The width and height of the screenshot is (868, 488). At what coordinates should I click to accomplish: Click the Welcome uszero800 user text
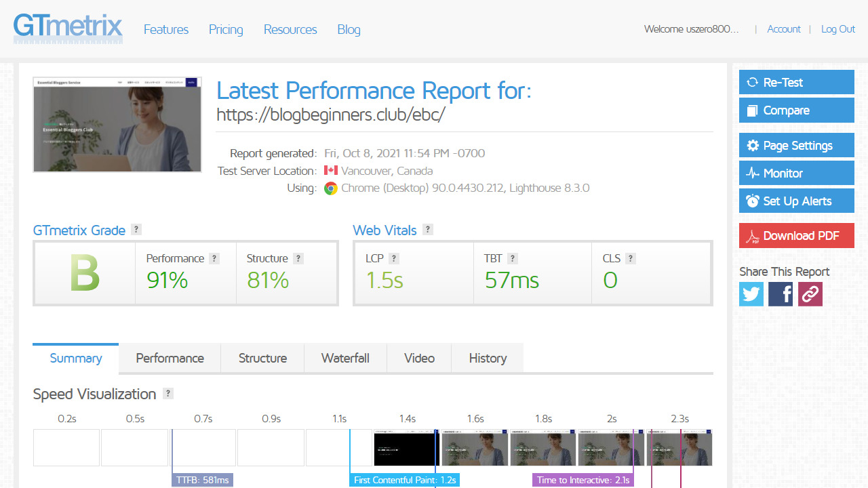[x=691, y=29]
